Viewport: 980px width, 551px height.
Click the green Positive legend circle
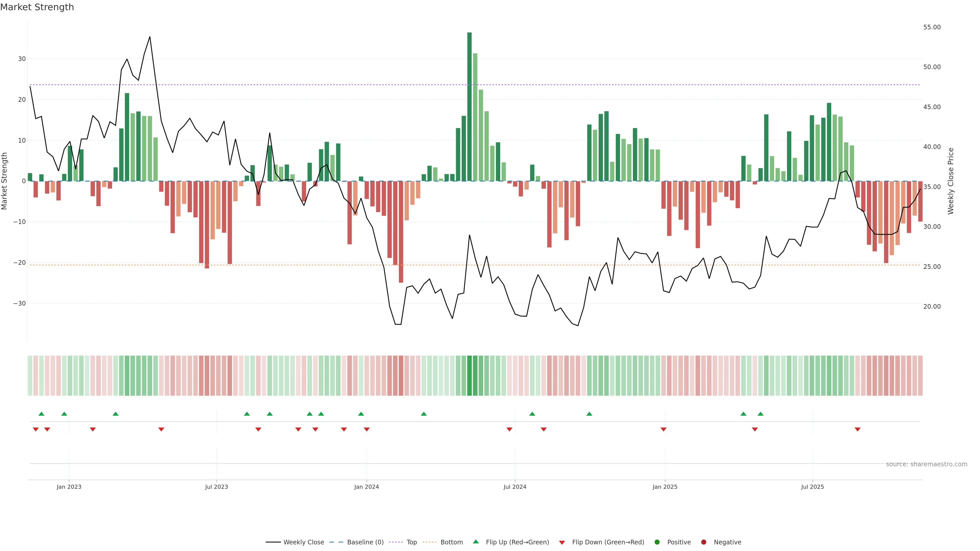coord(657,542)
